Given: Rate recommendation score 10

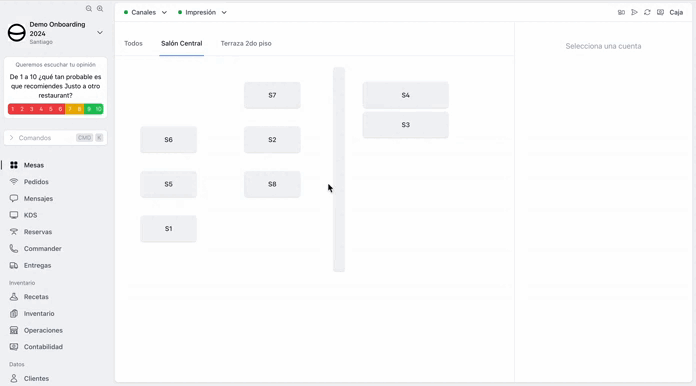Looking at the screenshot, I should coord(99,109).
